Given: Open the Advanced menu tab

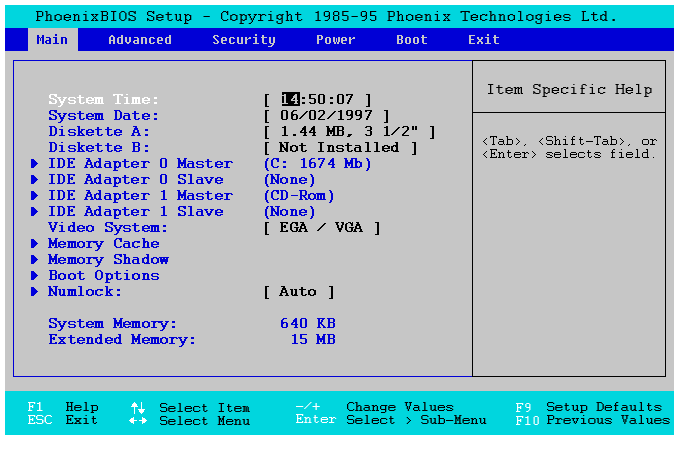Looking at the screenshot, I should (x=140, y=40).
